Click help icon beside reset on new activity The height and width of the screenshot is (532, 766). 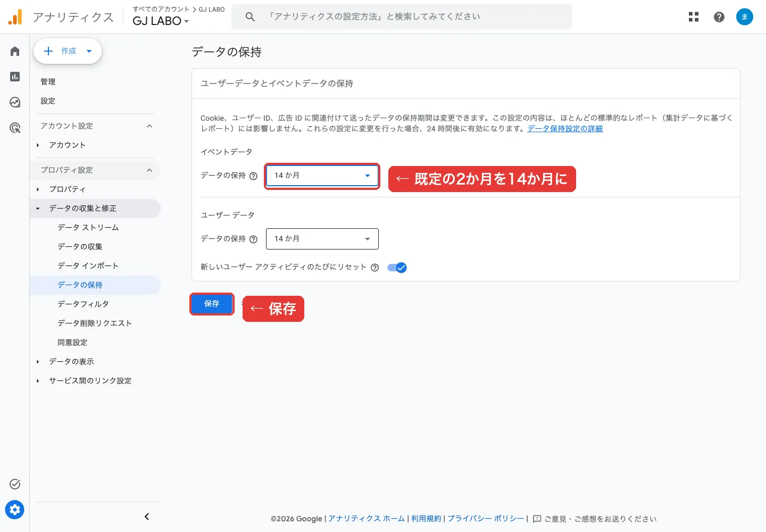coord(374,268)
